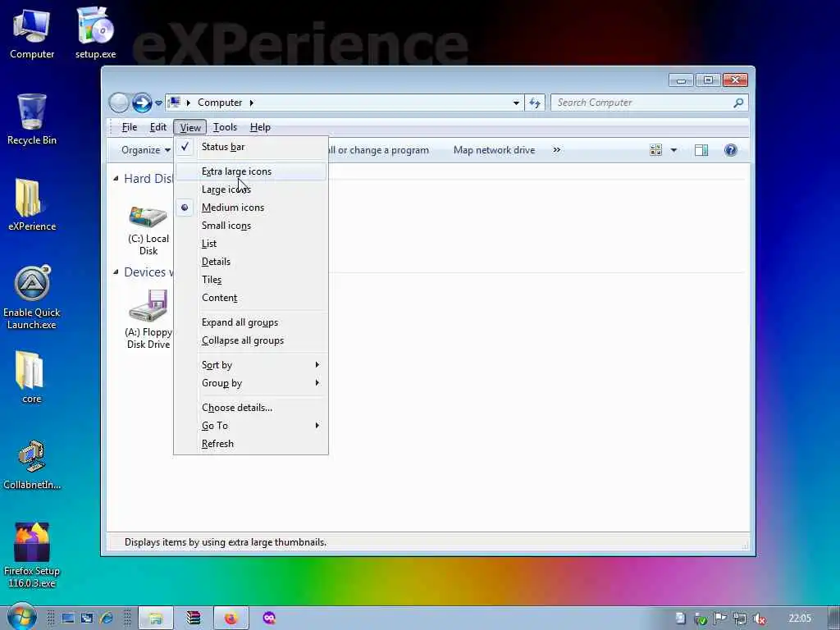
Task: Toggle the Status bar option
Action: tap(251, 147)
